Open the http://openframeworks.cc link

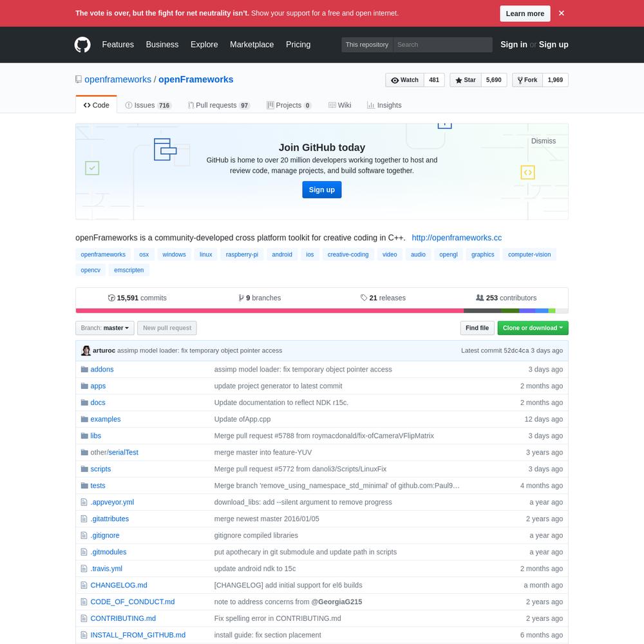coord(457,238)
